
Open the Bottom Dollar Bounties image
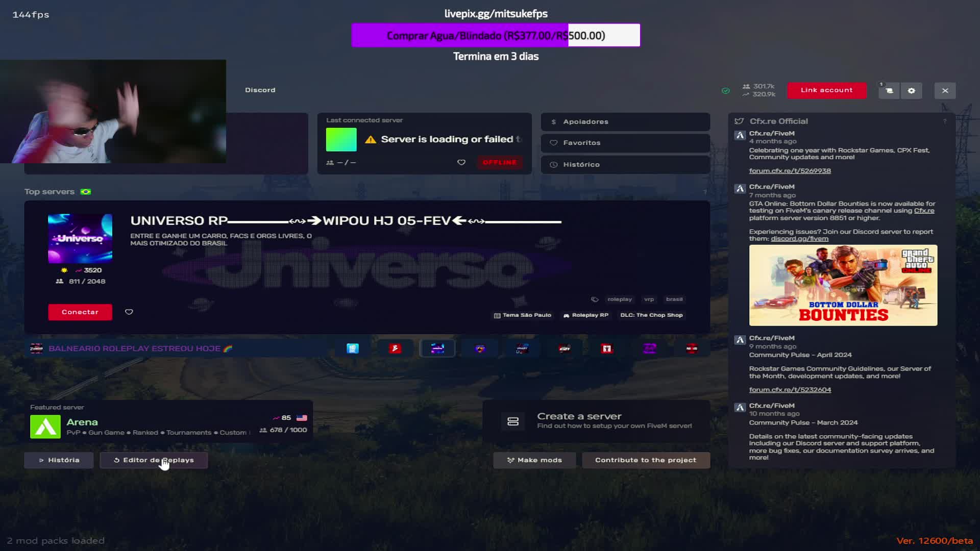tap(843, 285)
